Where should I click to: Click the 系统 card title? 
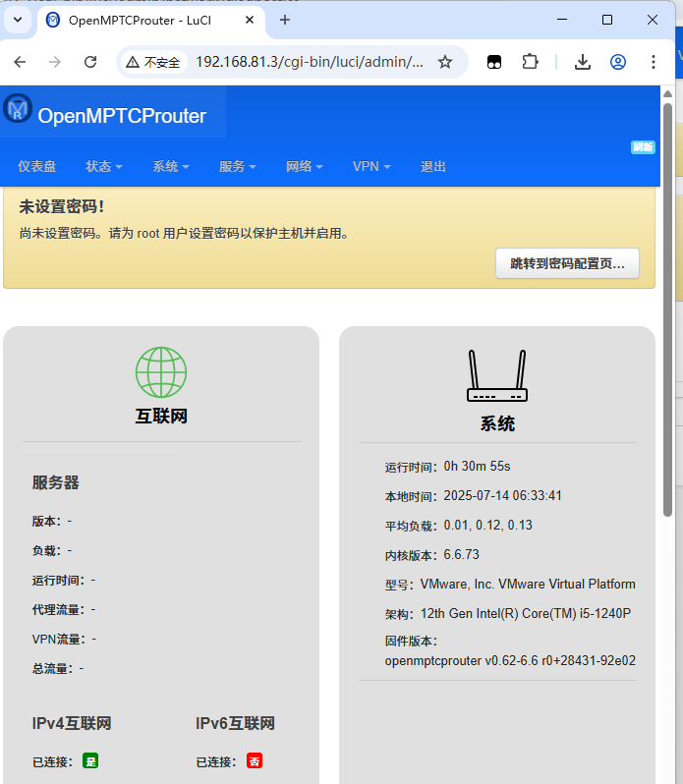pyautogui.click(x=497, y=423)
